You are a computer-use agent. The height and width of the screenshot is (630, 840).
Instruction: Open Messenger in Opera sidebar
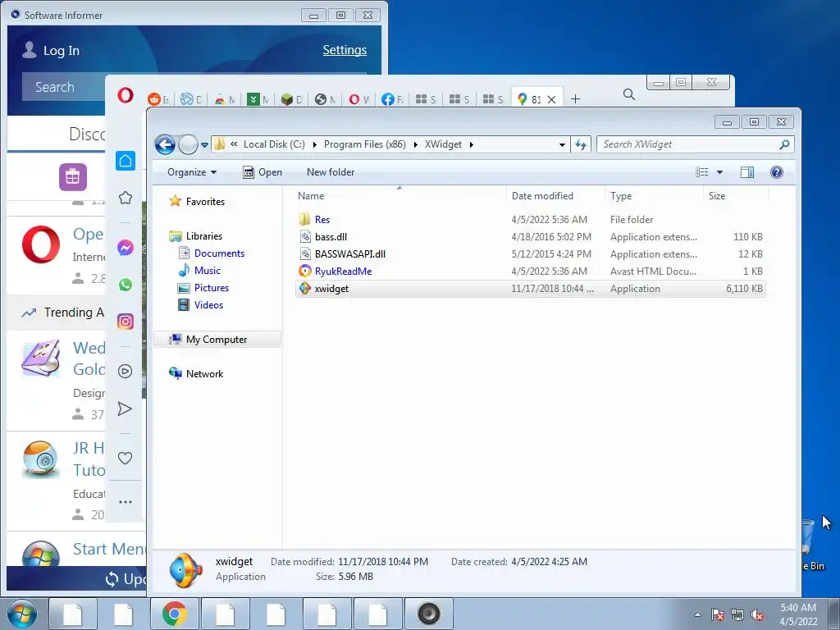pos(126,248)
